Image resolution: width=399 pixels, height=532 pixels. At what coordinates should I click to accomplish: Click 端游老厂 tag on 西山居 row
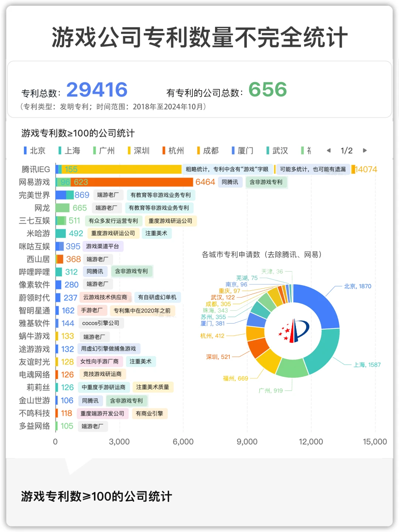click(x=98, y=259)
